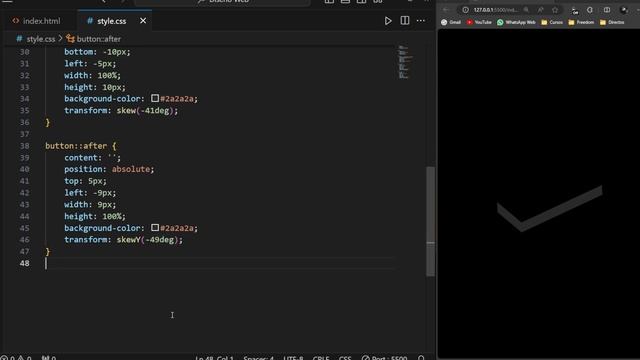Screen dimensions: 640x360
Task: Click the 'transform: skewY(-49deg);' line
Action: [x=124, y=240]
